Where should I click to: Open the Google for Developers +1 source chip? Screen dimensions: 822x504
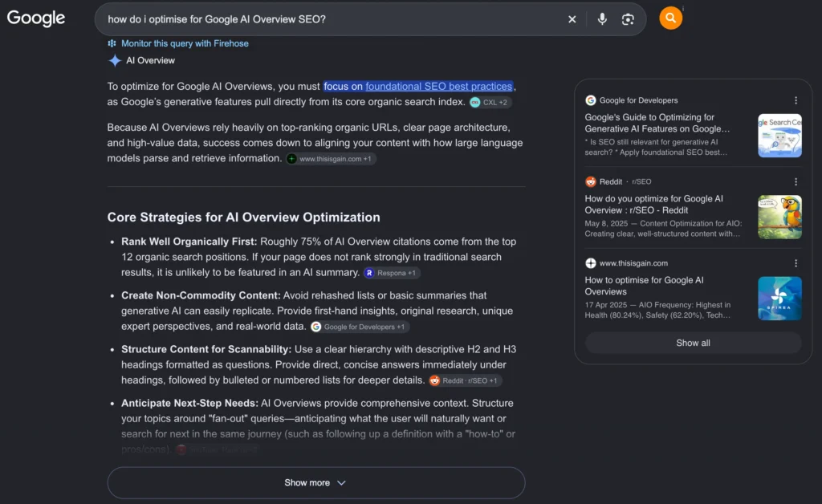(359, 327)
